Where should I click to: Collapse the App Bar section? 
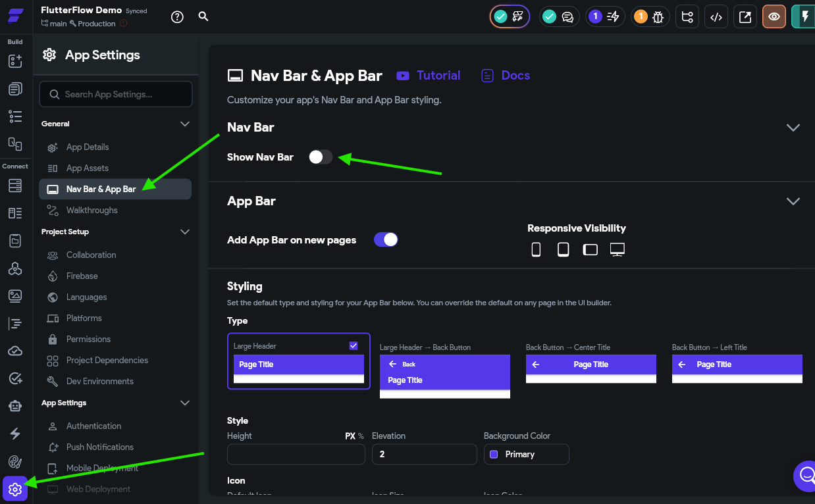[793, 201]
